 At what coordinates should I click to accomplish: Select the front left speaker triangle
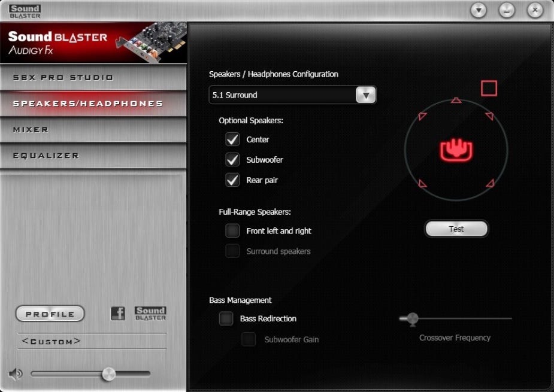[x=422, y=116]
